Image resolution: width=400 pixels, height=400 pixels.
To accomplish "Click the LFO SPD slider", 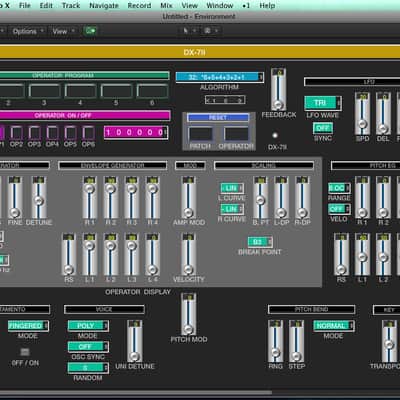I will [x=362, y=113].
